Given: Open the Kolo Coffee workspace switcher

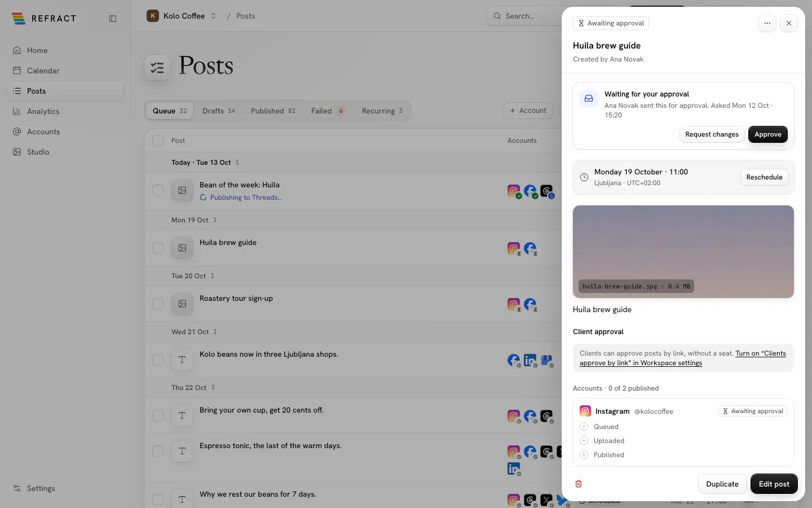Looking at the screenshot, I should (182, 16).
